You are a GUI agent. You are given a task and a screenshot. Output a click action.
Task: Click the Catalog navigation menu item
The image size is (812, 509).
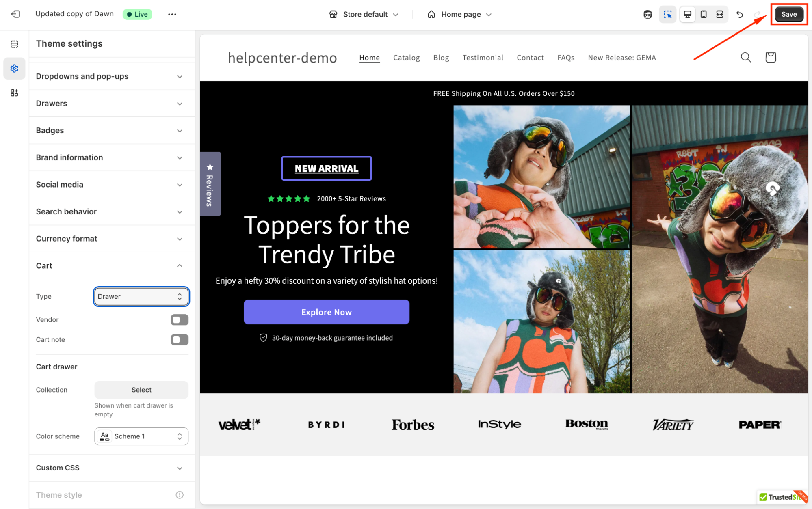(x=406, y=58)
